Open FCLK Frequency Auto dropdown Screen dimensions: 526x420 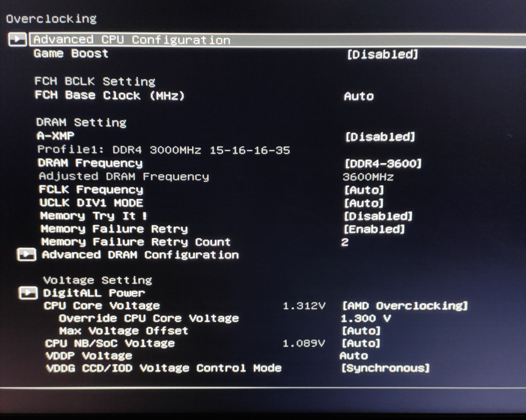pos(364,190)
